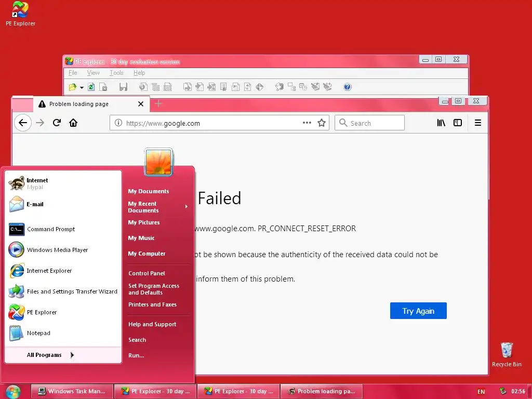Open the Help menu in PE Explorer

(139, 73)
